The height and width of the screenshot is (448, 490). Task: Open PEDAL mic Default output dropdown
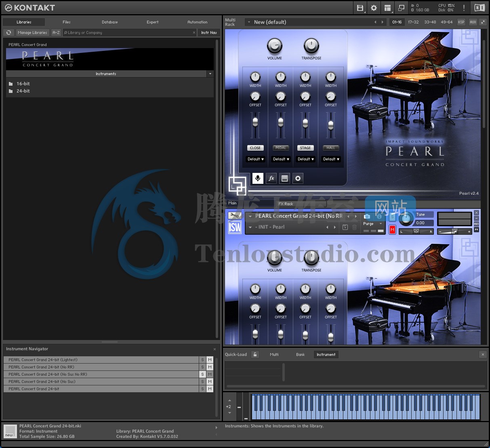[281, 159]
